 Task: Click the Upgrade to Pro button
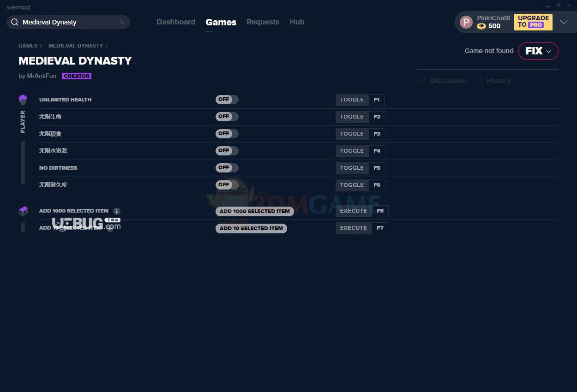(533, 22)
